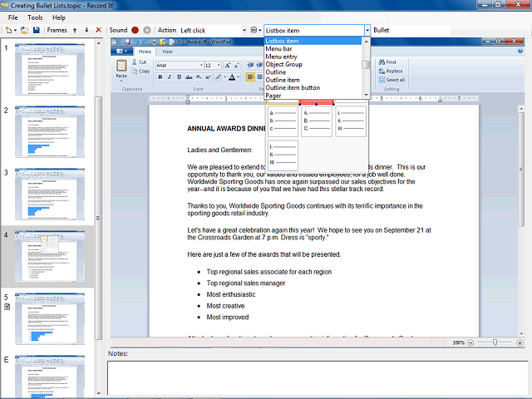Adjust the WordPad zoom slider handle

click(x=495, y=342)
